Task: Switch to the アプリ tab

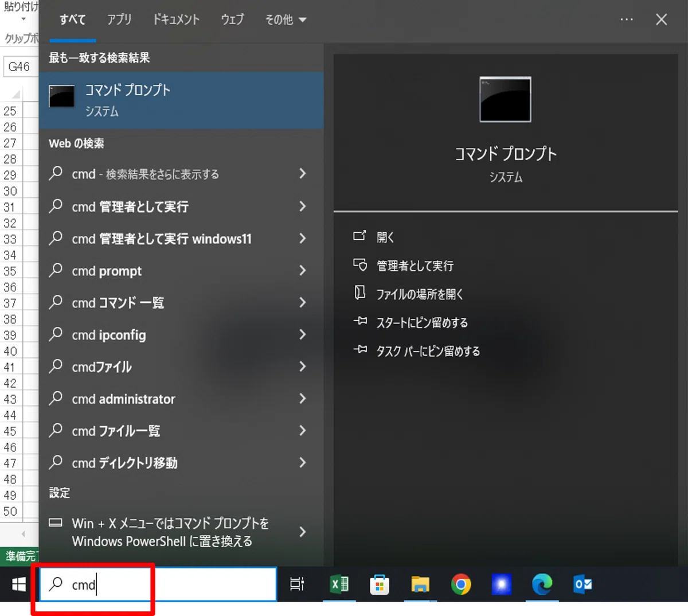Action: click(119, 20)
